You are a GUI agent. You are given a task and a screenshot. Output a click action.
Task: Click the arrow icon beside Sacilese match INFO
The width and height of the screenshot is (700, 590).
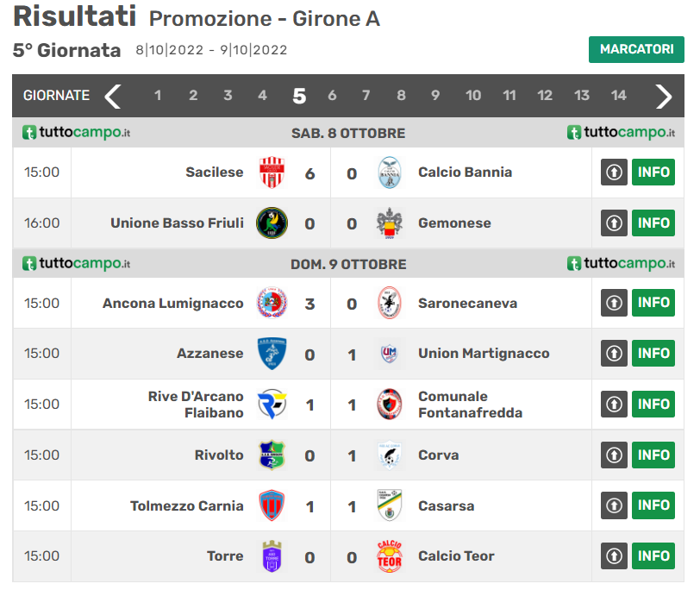pos(614,172)
